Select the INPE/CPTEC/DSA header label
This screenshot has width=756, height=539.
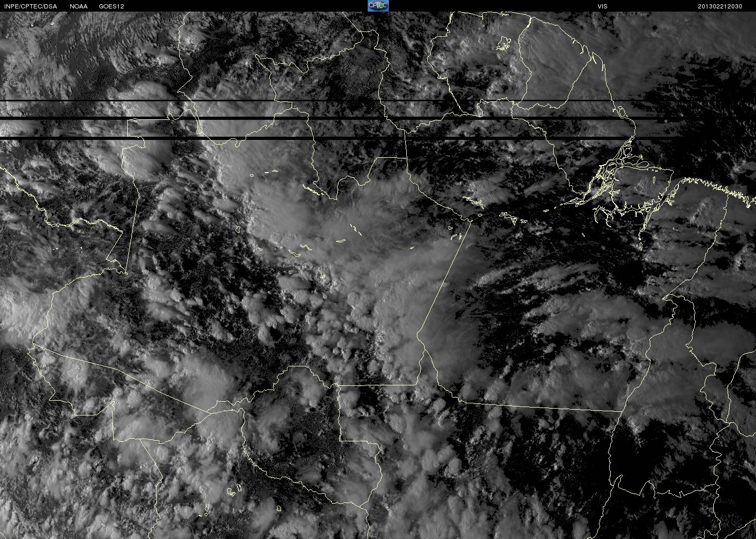pyautogui.click(x=31, y=6)
